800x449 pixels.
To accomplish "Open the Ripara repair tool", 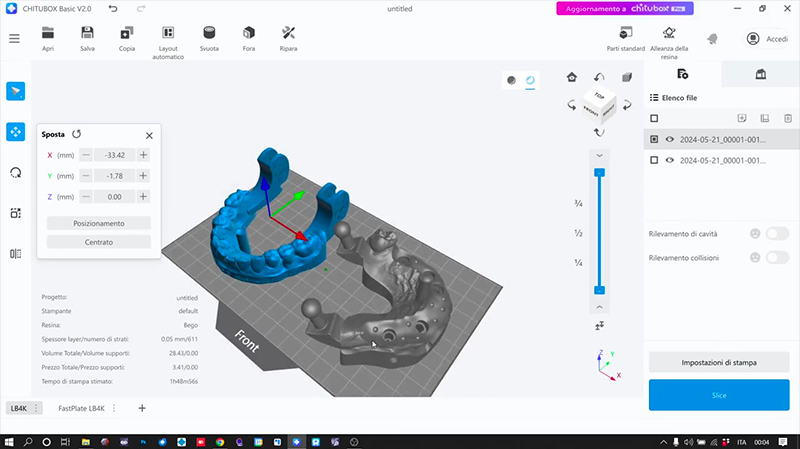I will click(x=288, y=38).
